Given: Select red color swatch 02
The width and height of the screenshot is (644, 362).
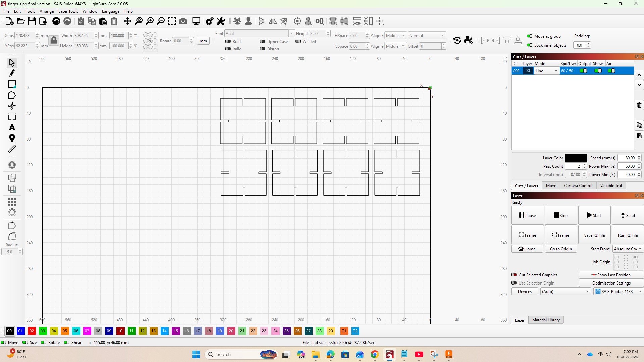Looking at the screenshot, I should [x=32, y=331].
